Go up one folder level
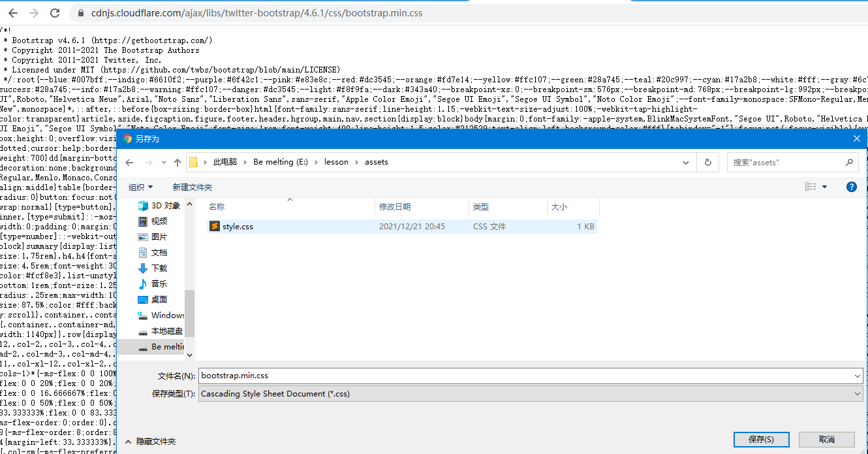Viewport: 868px width, 454px height. (178, 162)
